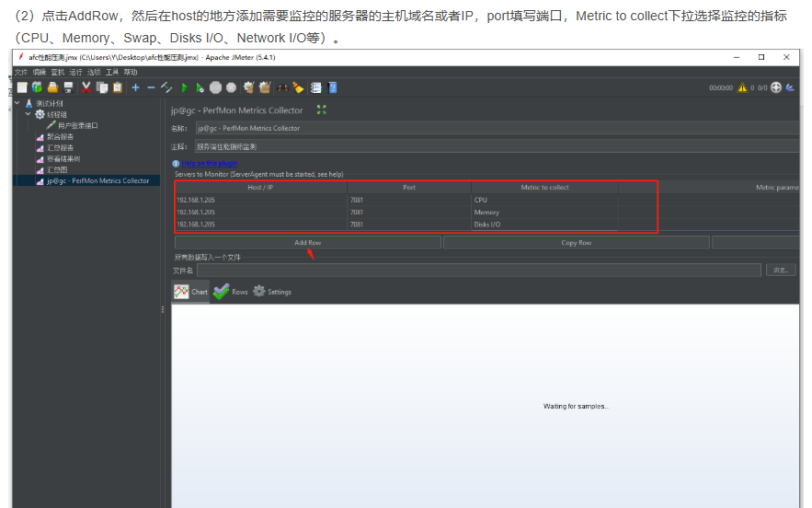
Task: Click the Clear results icon
Action: pyautogui.click(x=248, y=87)
